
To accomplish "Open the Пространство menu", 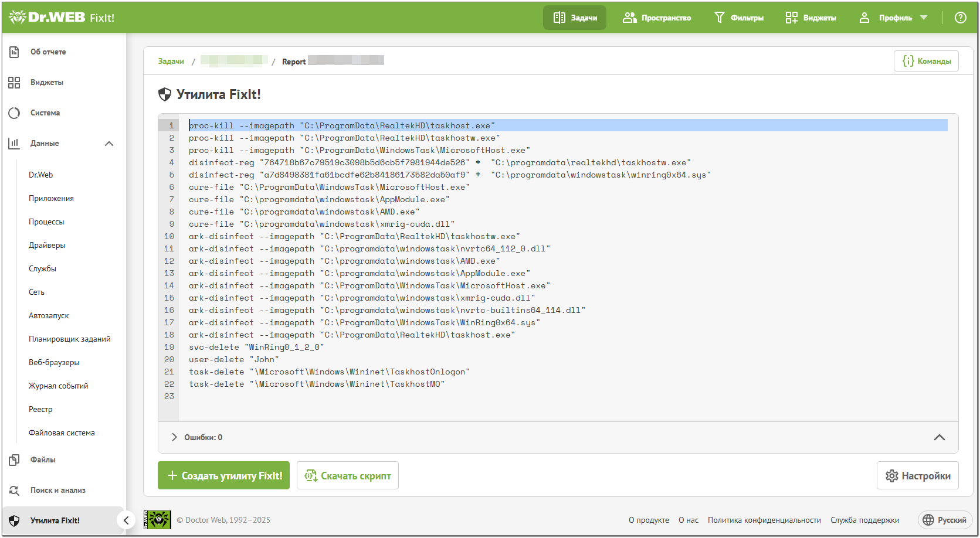I will pos(657,18).
